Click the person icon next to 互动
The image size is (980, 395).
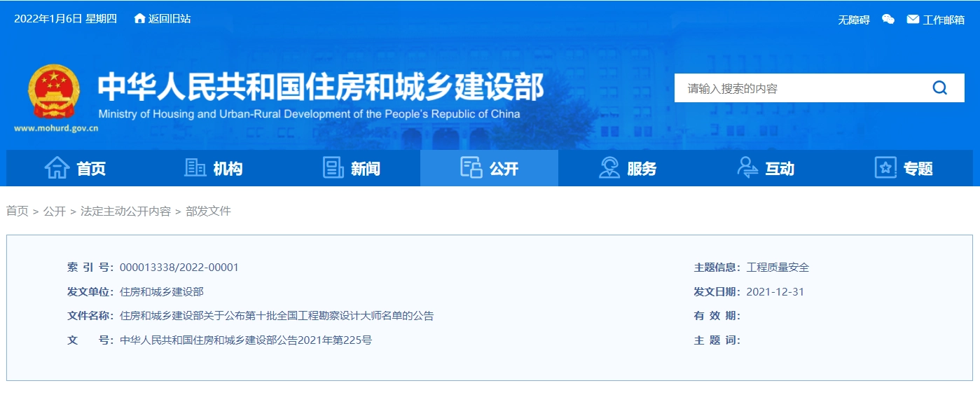tap(747, 168)
